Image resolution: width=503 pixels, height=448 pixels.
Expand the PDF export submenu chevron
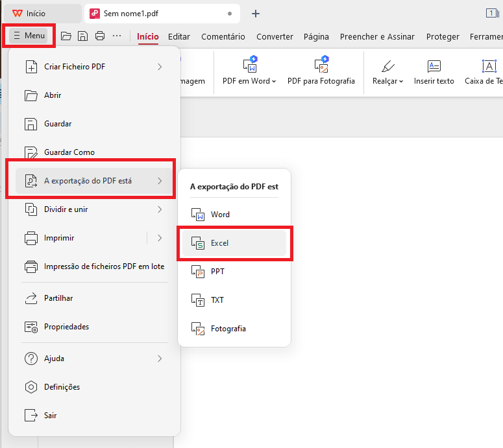pyautogui.click(x=160, y=181)
